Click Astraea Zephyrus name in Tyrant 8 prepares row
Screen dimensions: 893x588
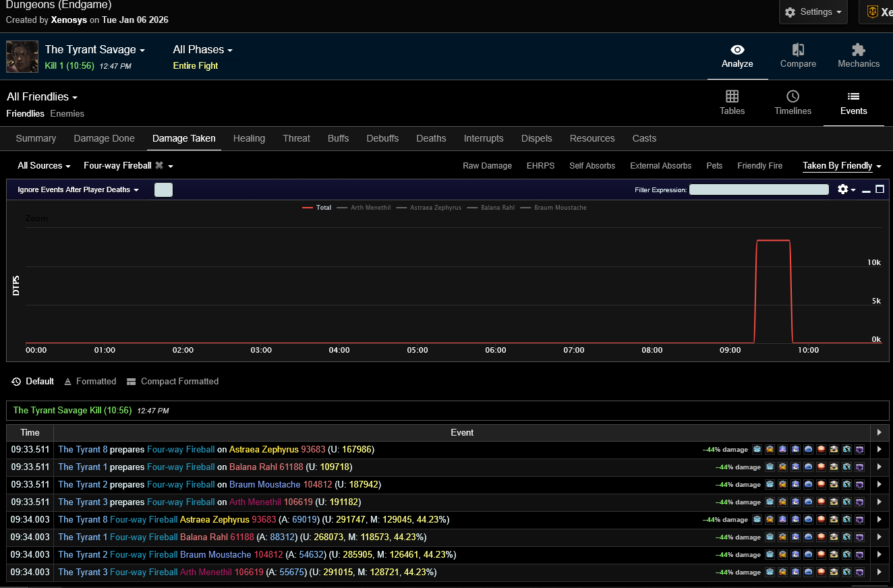264,450
